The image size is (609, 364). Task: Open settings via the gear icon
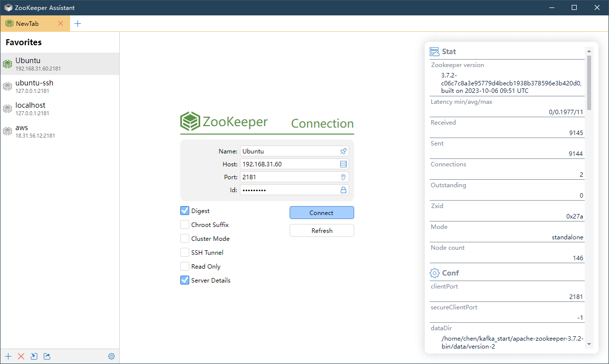(x=111, y=356)
